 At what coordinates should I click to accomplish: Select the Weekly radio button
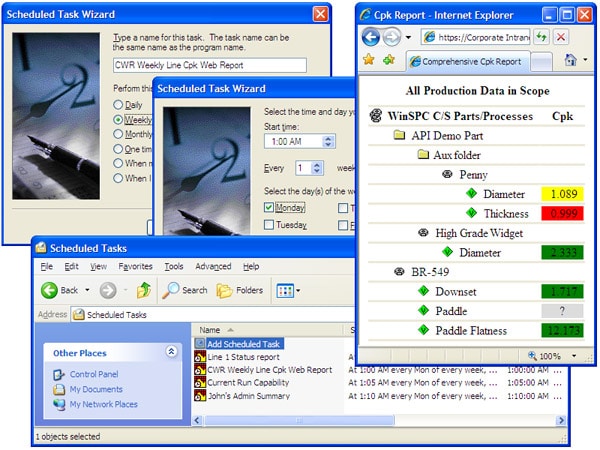point(120,119)
